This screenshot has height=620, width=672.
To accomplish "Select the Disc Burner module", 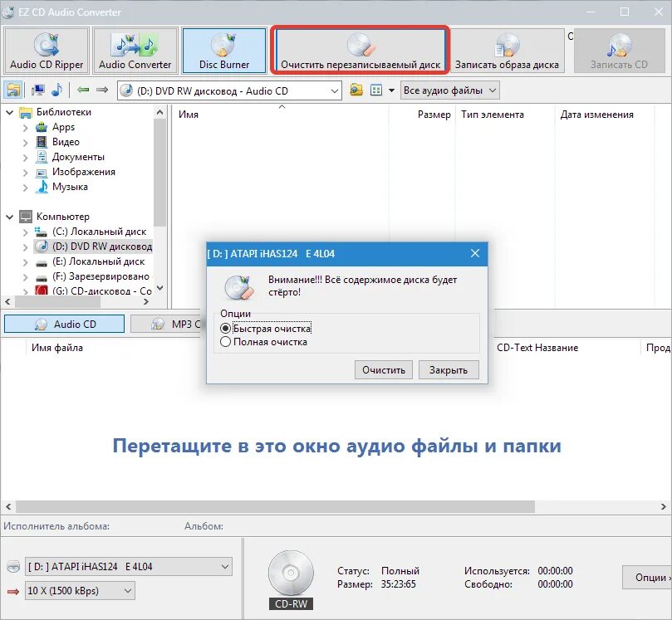I will tap(224, 51).
